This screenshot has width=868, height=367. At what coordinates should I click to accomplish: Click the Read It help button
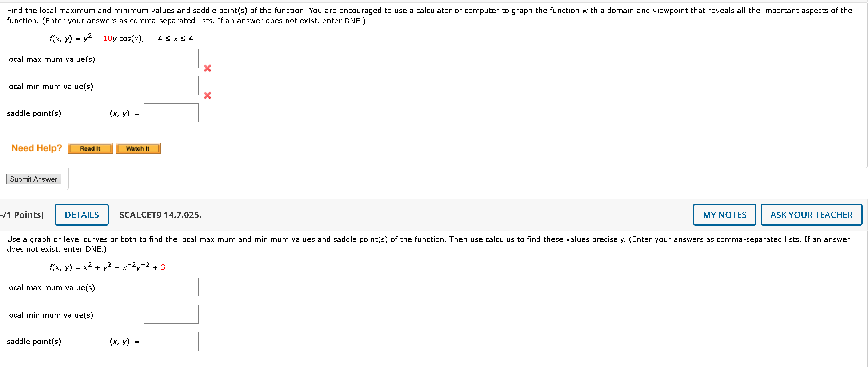[x=90, y=148]
